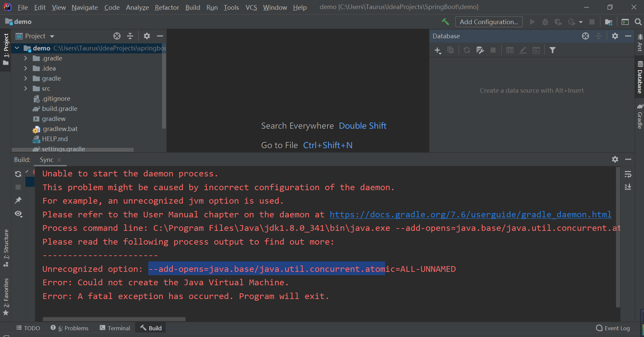This screenshot has height=337, width=644.
Task: Click the Build output vertical scrollbar
Action: [x=618, y=237]
